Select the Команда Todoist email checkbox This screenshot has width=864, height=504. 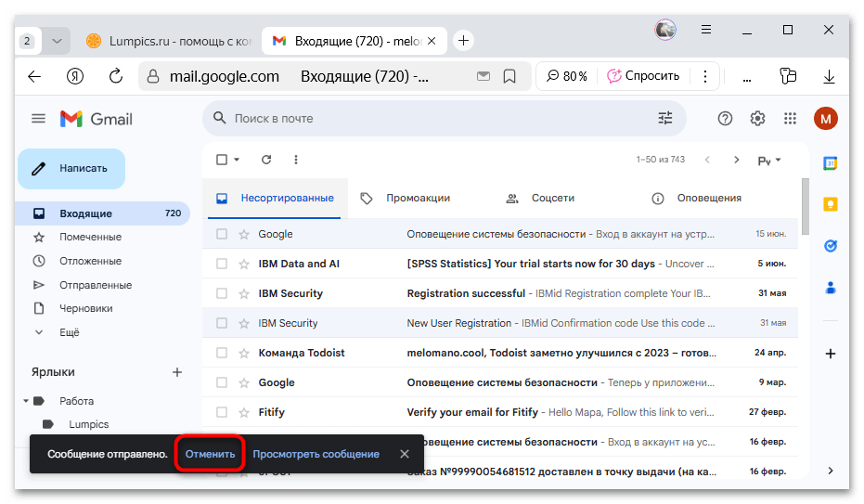[222, 353]
